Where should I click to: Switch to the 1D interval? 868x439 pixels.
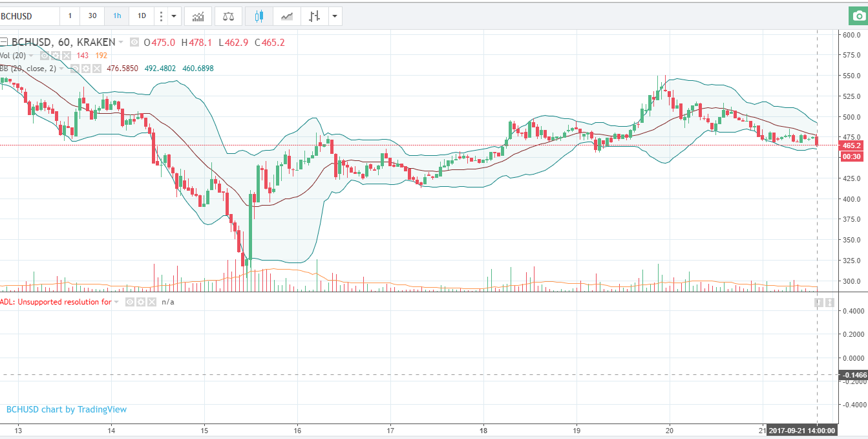coord(142,16)
